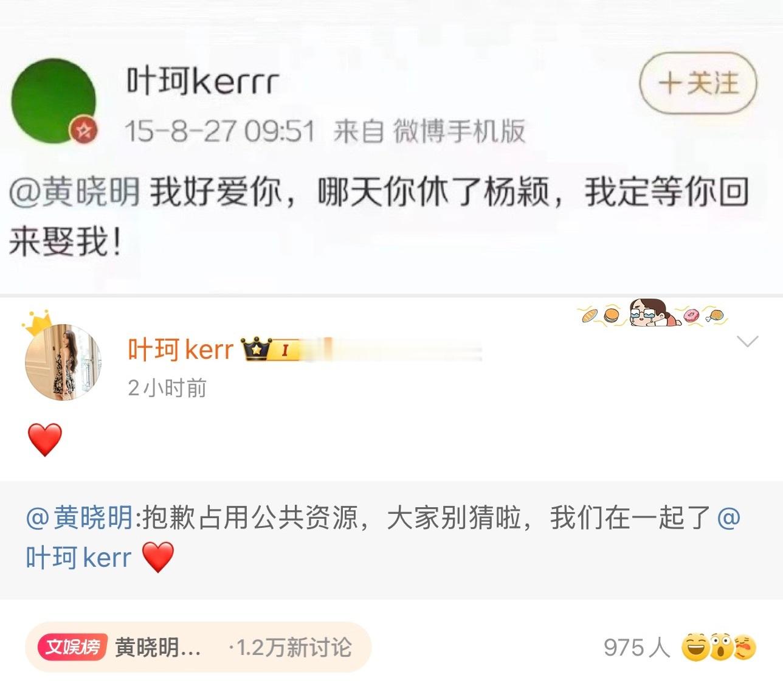Open @黄晓明 in the reposted quote
The width and height of the screenshot is (783, 700).
(x=80, y=518)
